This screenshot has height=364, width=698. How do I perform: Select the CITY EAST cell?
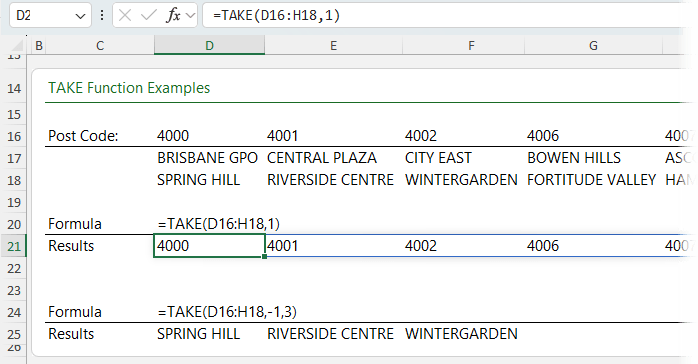click(x=438, y=158)
